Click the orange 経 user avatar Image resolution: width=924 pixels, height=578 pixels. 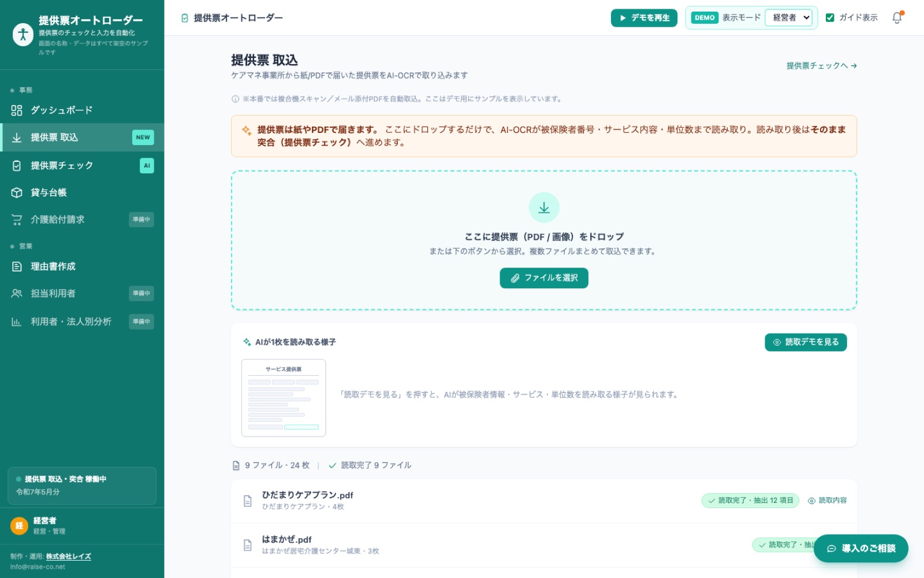(x=19, y=525)
